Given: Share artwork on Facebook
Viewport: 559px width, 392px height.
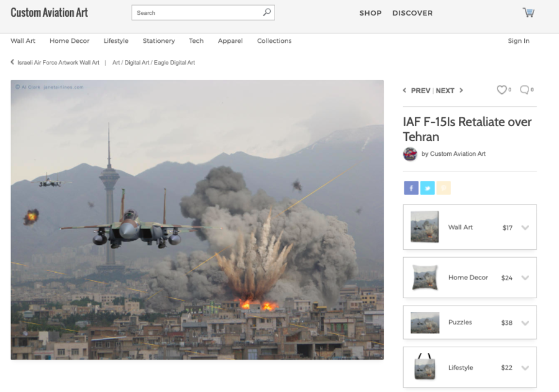Looking at the screenshot, I should (411, 188).
